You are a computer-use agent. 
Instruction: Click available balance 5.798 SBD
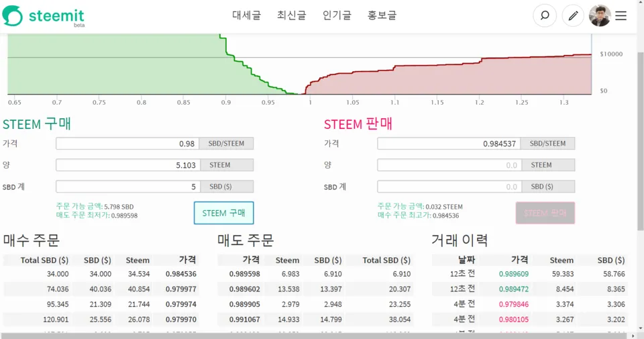pos(95,207)
